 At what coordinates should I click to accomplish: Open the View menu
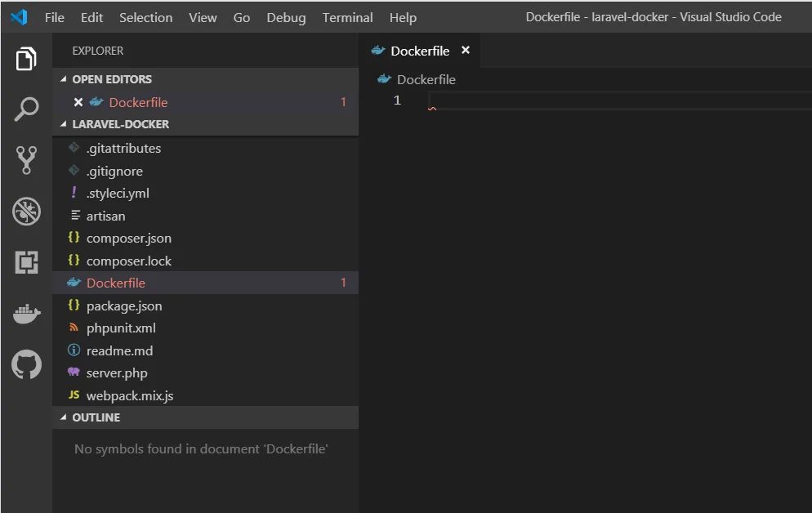203,18
